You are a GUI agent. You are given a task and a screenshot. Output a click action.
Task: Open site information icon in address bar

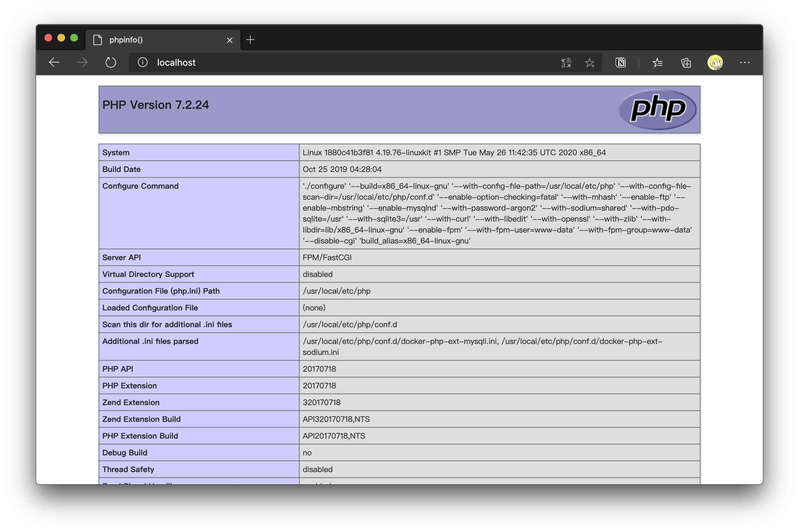142,62
